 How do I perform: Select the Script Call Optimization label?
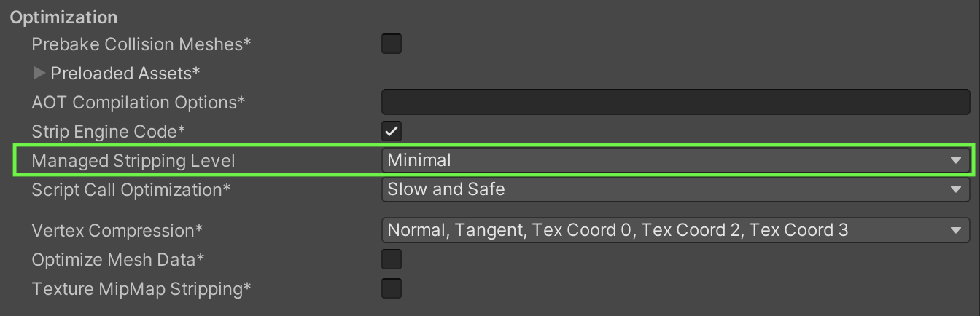(131, 190)
